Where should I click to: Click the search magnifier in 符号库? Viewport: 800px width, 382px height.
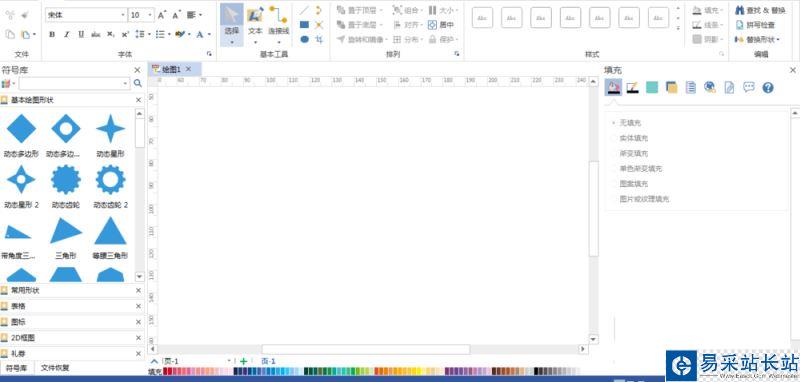tap(138, 83)
